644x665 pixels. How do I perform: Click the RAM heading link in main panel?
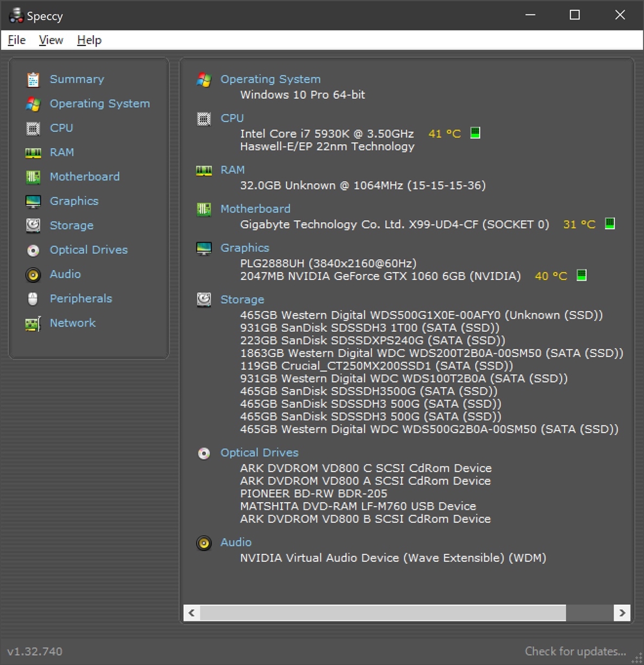[x=233, y=170]
